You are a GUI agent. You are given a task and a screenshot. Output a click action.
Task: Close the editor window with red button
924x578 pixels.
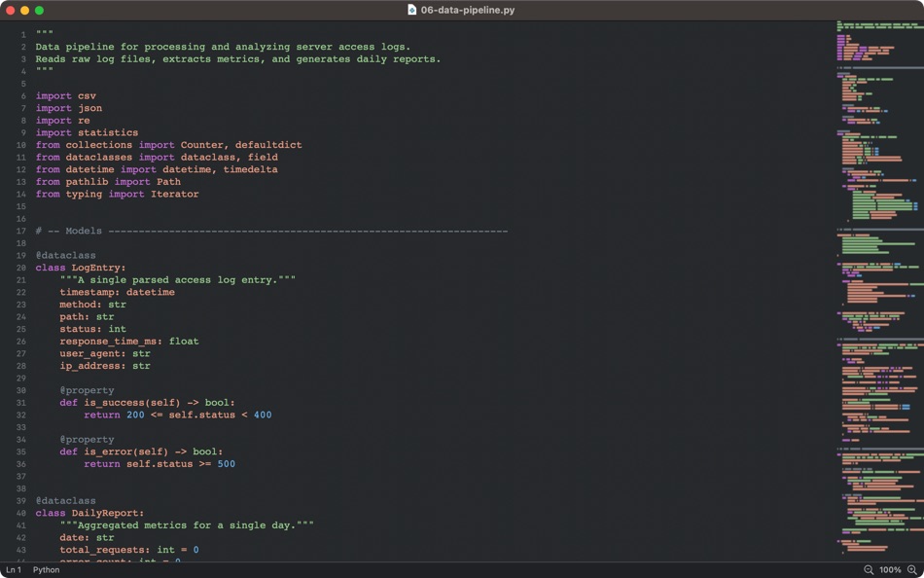tap(10, 10)
